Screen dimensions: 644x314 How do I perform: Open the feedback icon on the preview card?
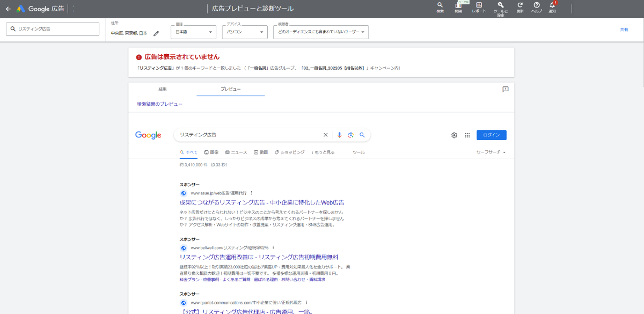click(505, 89)
